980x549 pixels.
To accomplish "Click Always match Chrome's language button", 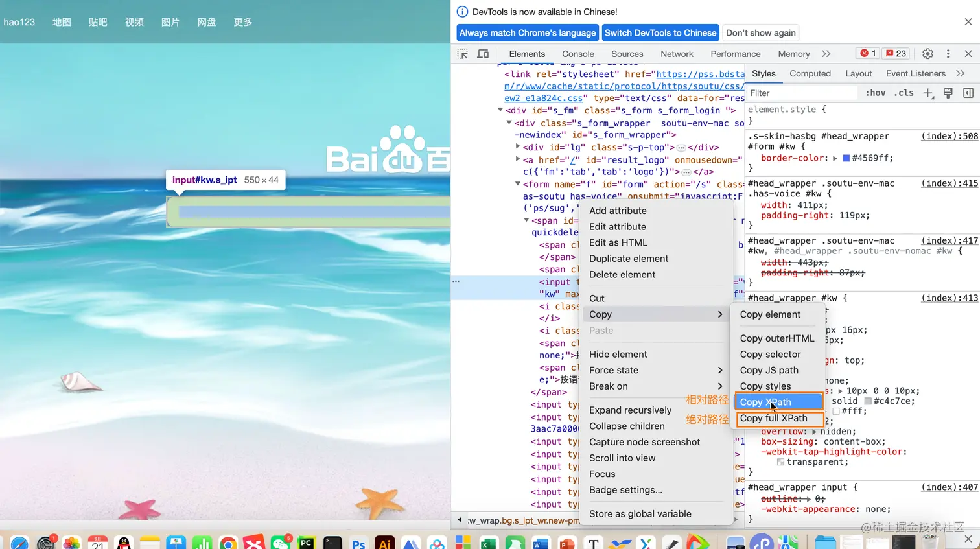I will 527,33.
